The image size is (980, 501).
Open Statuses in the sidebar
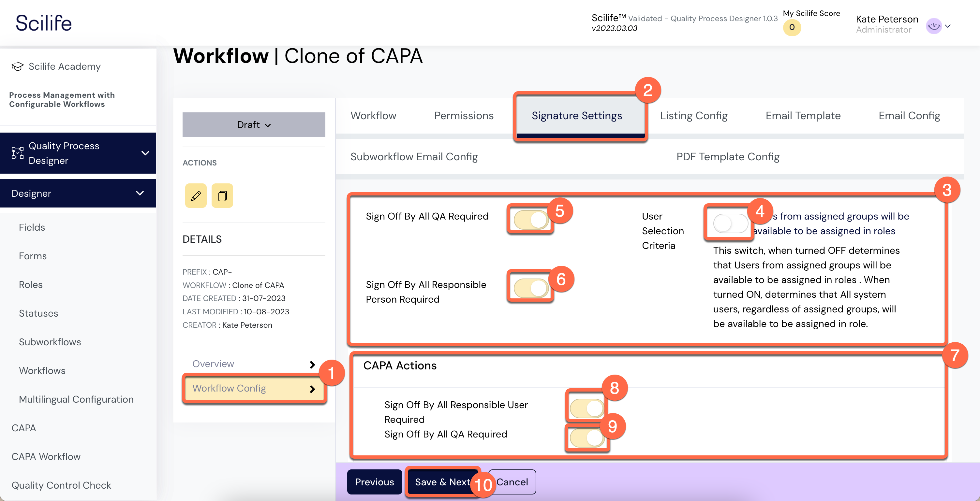point(38,313)
